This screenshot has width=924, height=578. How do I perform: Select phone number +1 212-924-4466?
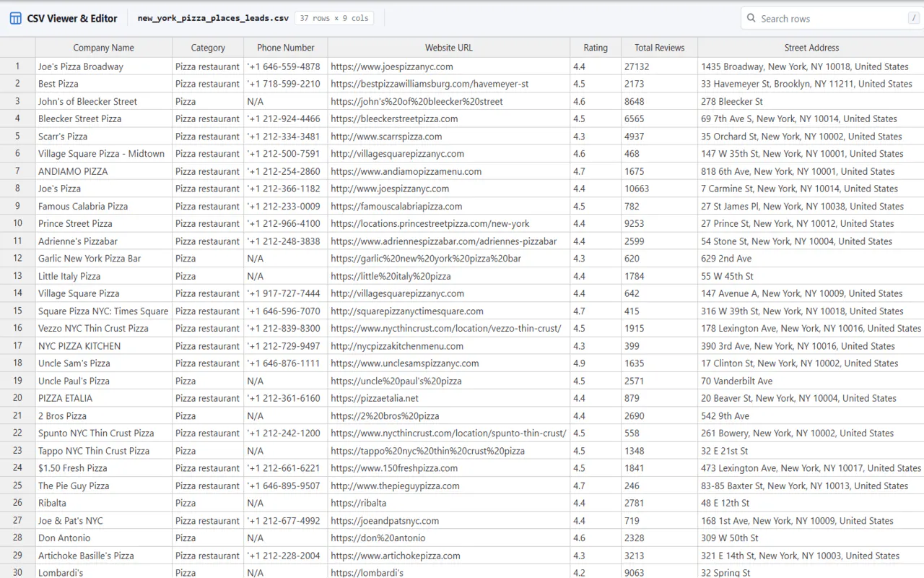pyautogui.click(x=286, y=118)
